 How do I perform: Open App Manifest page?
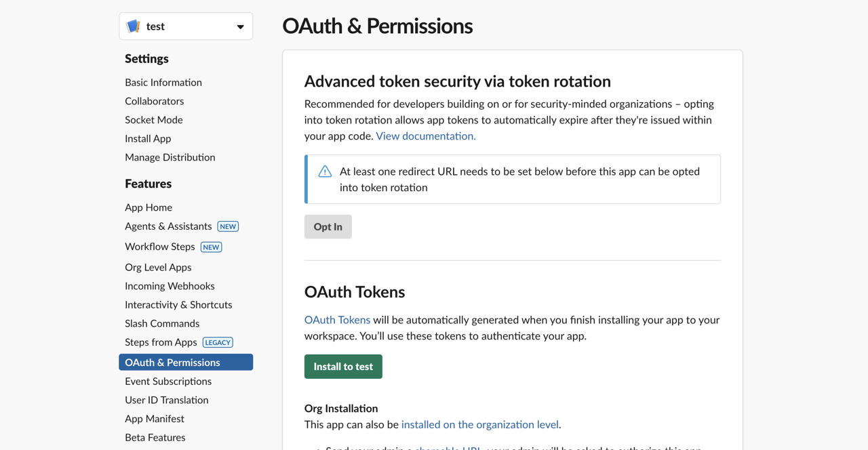[x=155, y=419]
